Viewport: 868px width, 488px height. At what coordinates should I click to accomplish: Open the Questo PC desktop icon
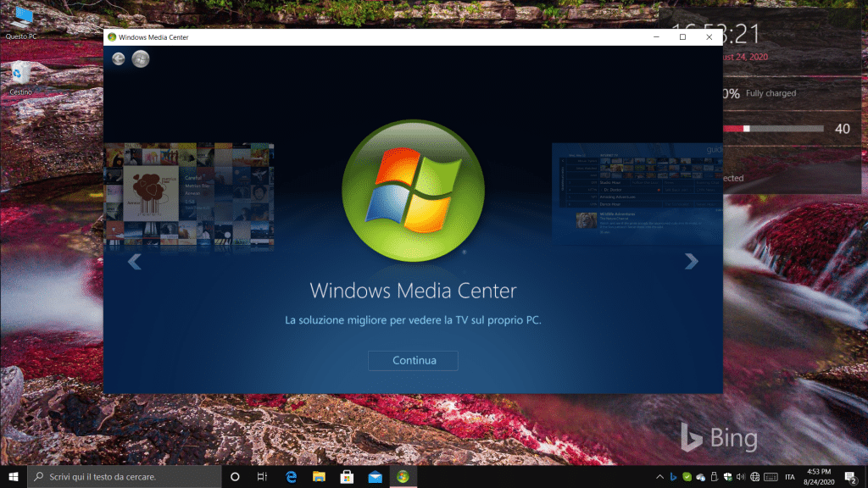pyautogui.click(x=21, y=20)
